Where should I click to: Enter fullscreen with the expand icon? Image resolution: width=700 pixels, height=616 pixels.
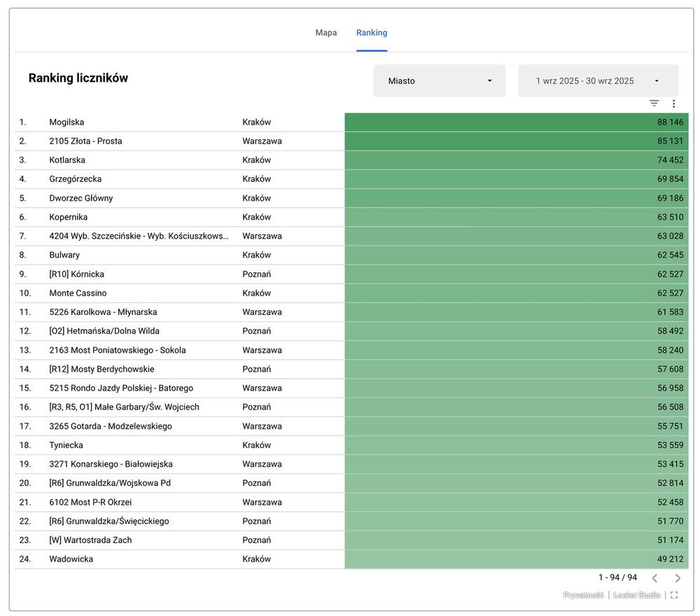[x=674, y=595]
